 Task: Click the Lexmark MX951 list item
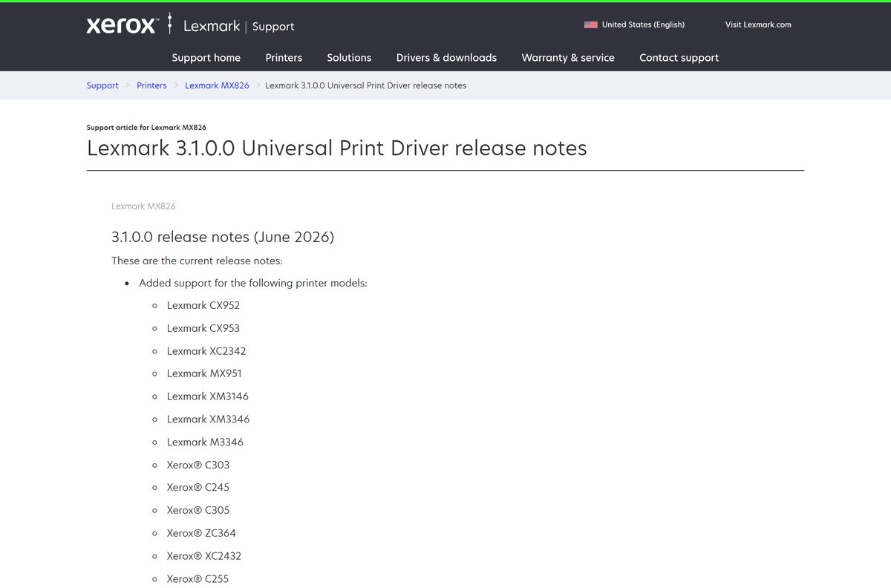[x=204, y=373]
